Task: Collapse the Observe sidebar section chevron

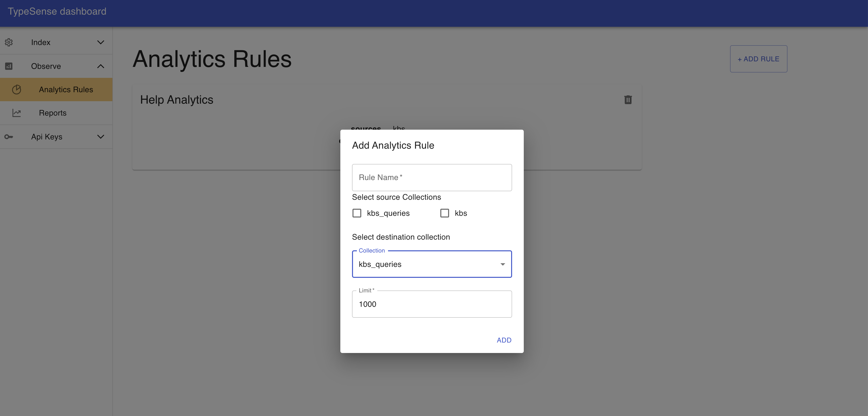Action: coord(100,66)
